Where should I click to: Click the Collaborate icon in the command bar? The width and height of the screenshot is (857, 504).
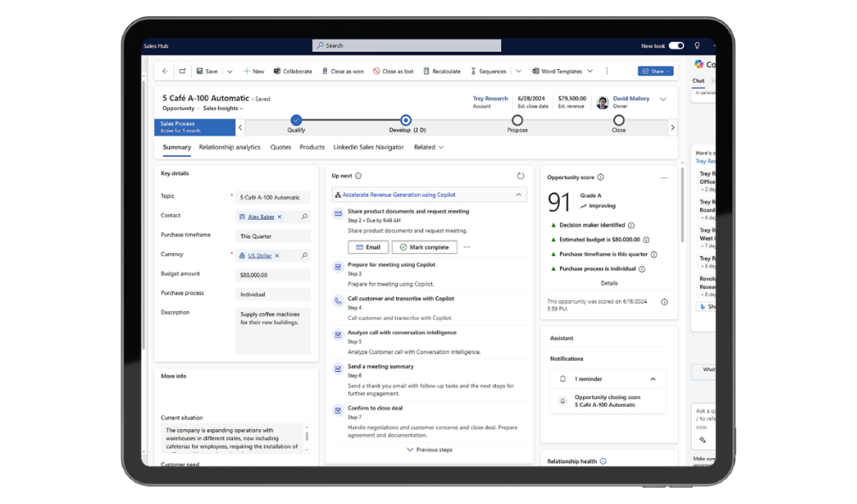[x=277, y=72]
